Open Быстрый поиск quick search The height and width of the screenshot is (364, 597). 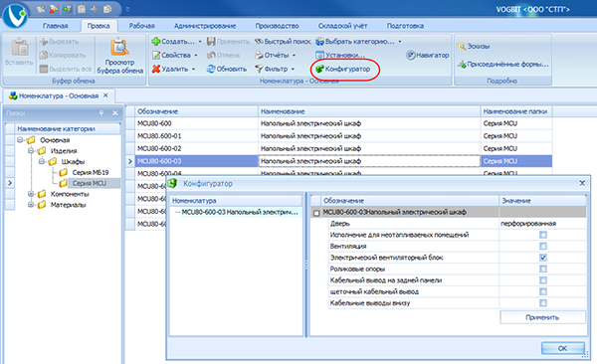(283, 42)
